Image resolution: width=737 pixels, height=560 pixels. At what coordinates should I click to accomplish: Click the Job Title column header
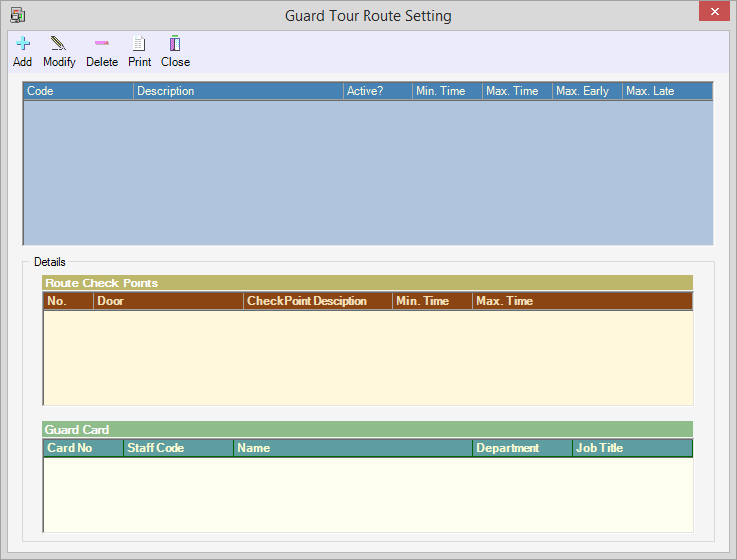(631, 448)
